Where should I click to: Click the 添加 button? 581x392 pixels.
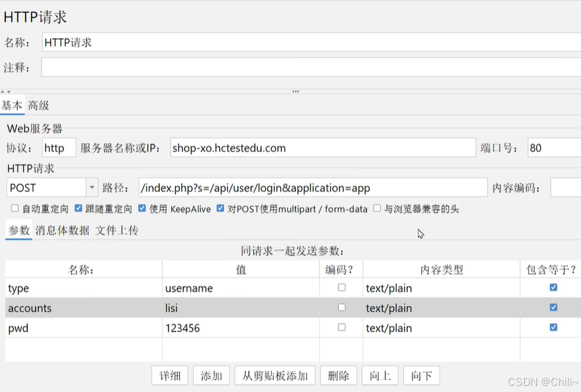point(211,376)
